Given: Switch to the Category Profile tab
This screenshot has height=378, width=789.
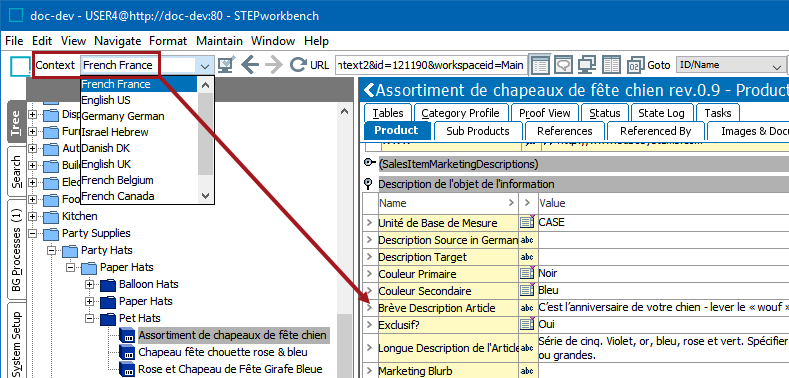Looking at the screenshot, I should pyautogui.click(x=460, y=113).
